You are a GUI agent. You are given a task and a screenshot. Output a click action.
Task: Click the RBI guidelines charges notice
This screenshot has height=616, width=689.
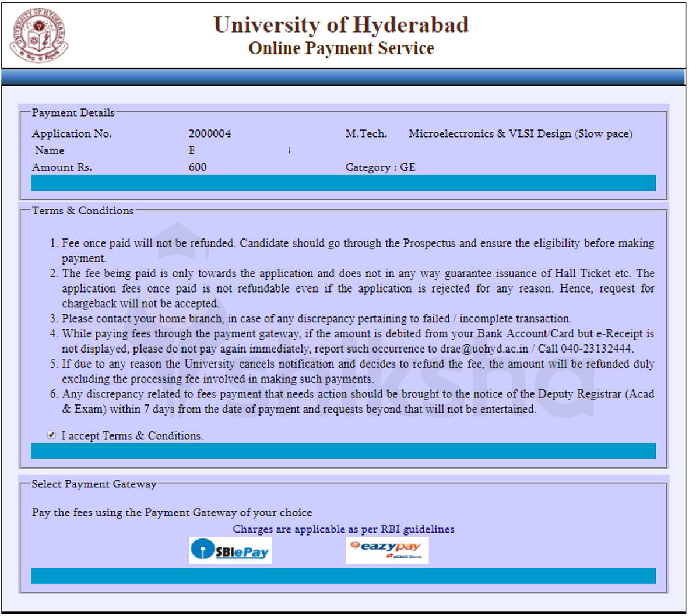pos(344,530)
